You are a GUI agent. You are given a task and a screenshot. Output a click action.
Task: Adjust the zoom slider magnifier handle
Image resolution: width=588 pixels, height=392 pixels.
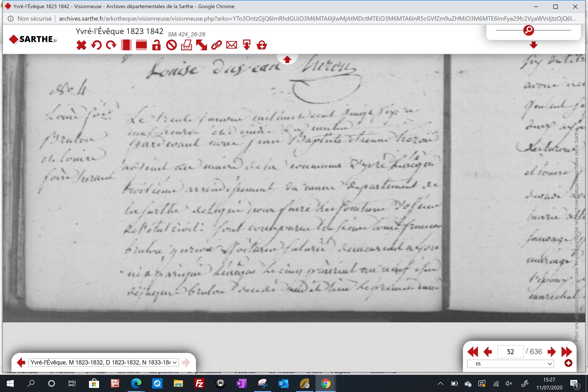pyautogui.click(x=529, y=30)
